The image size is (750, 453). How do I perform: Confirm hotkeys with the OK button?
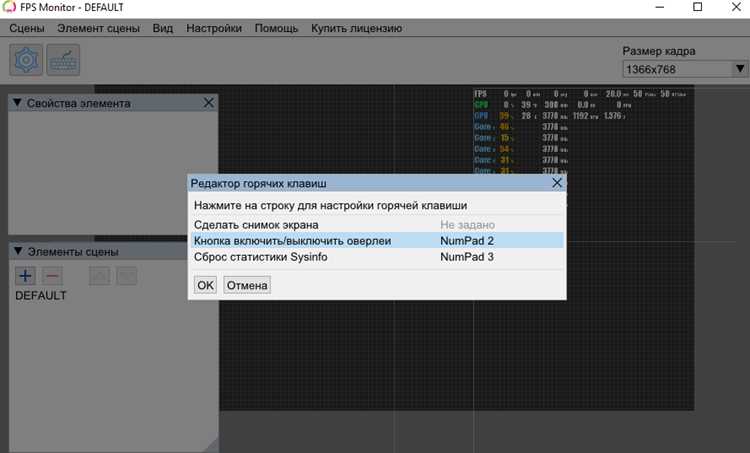[x=205, y=285]
